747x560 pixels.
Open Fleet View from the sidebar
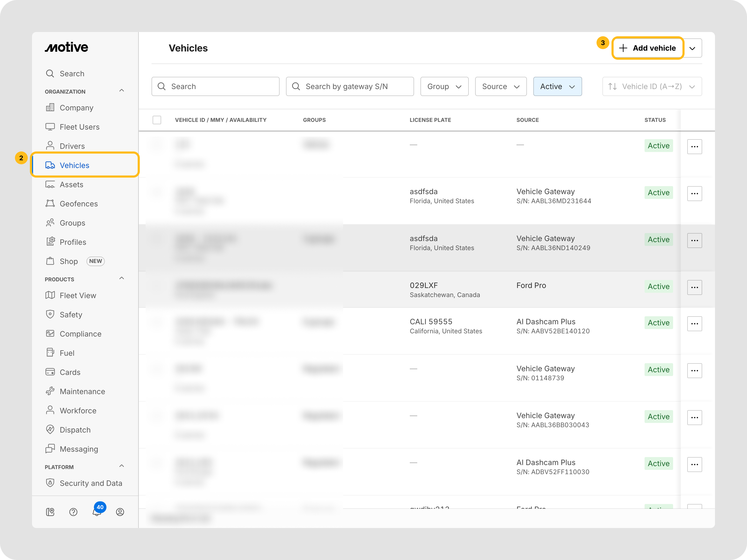point(78,295)
